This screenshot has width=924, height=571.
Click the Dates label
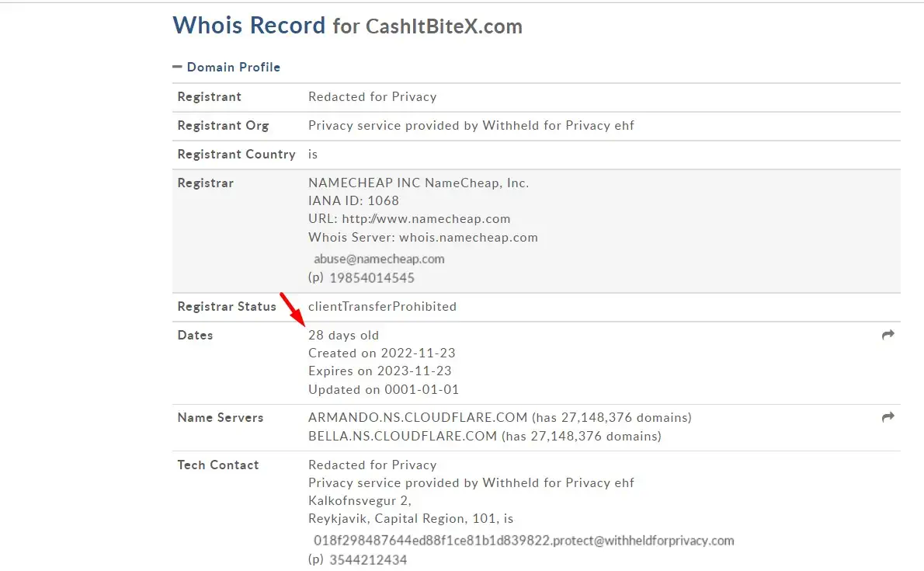[x=195, y=335]
